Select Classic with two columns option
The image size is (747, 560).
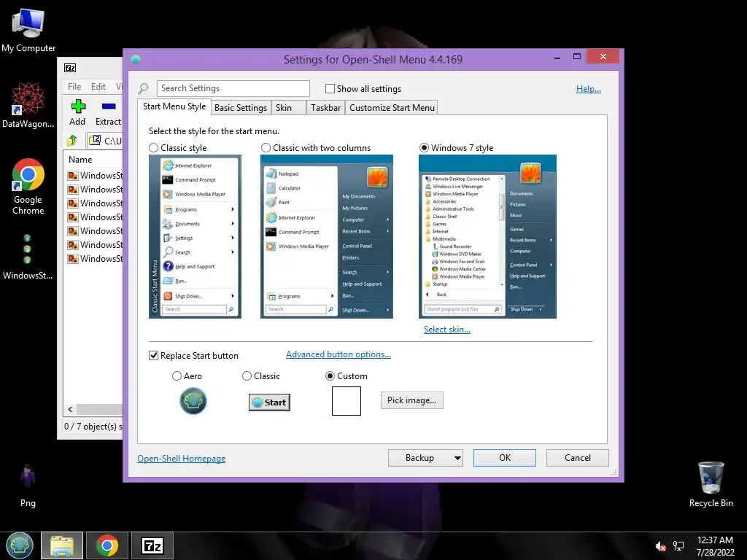tap(266, 147)
